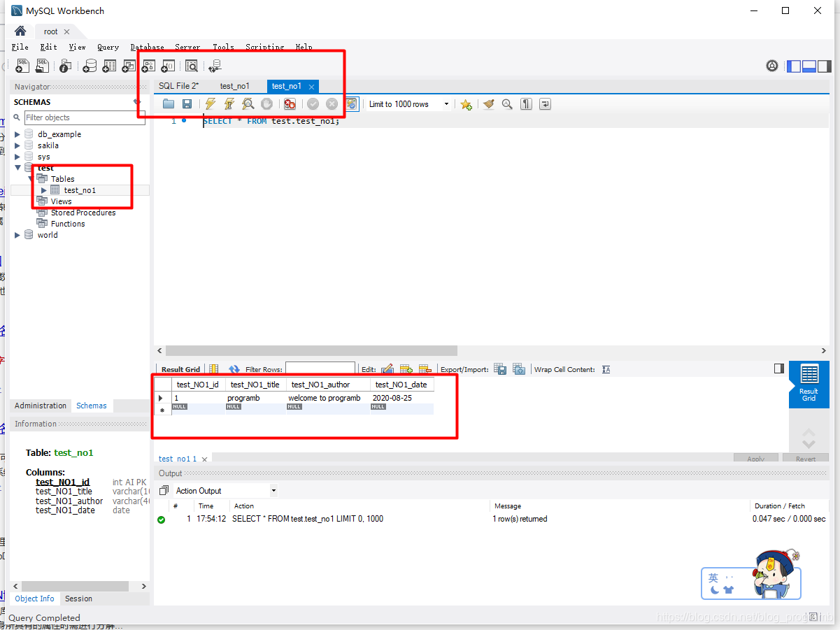Create a new table in the active schema
This screenshot has height=630, width=840.
tap(111, 65)
